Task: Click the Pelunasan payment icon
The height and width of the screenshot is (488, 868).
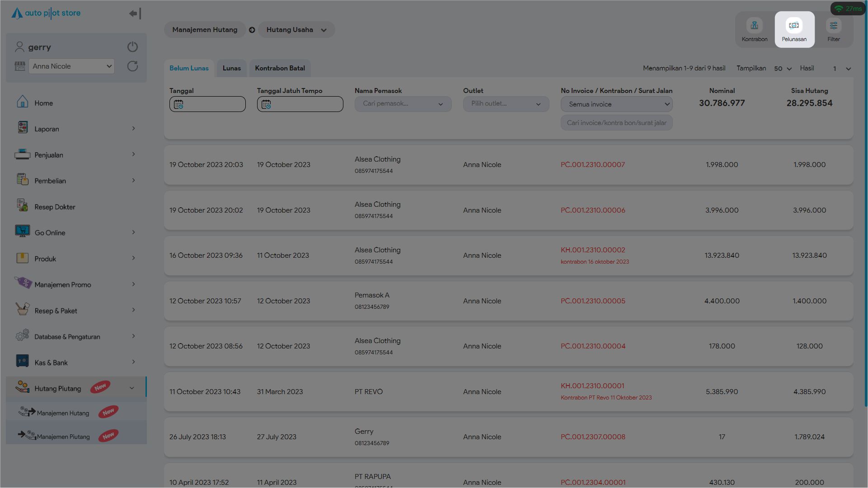Action: (x=794, y=26)
